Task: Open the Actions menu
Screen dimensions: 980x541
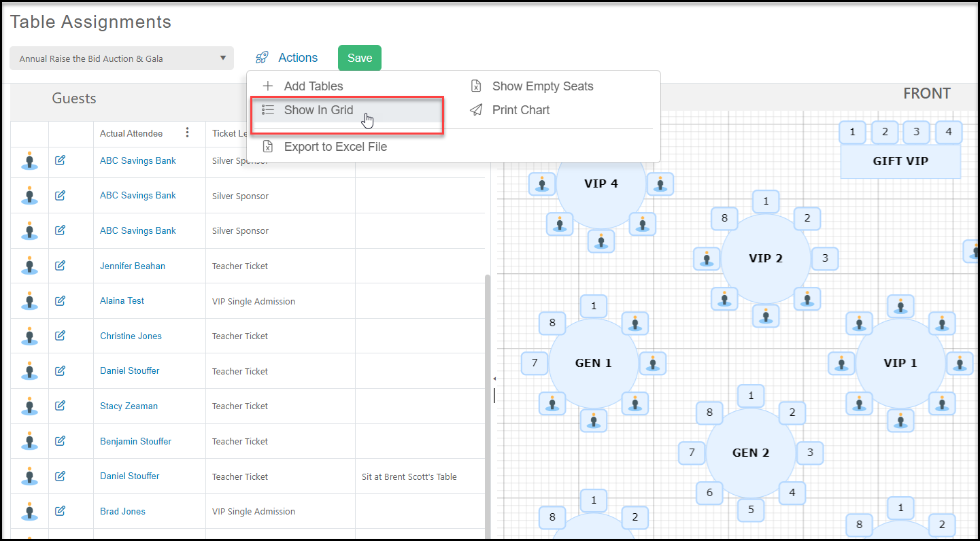Action: coord(298,58)
